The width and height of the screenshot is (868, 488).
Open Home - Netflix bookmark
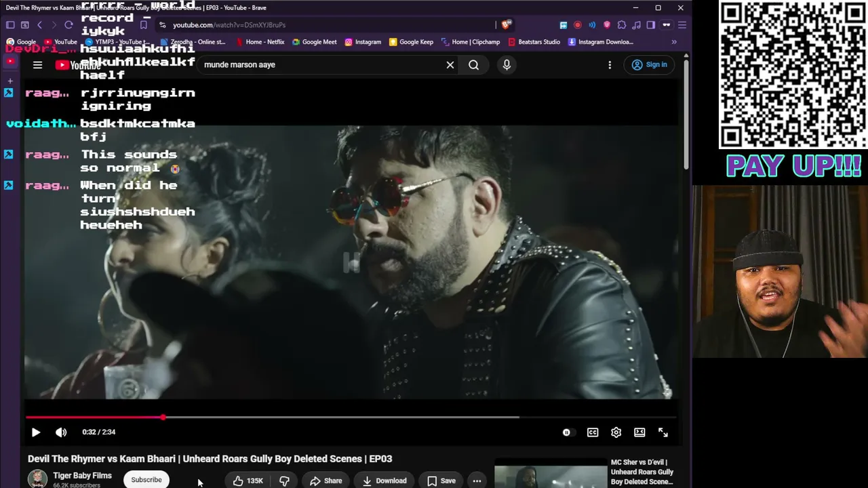pyautogui.click(x=260, y=42)
